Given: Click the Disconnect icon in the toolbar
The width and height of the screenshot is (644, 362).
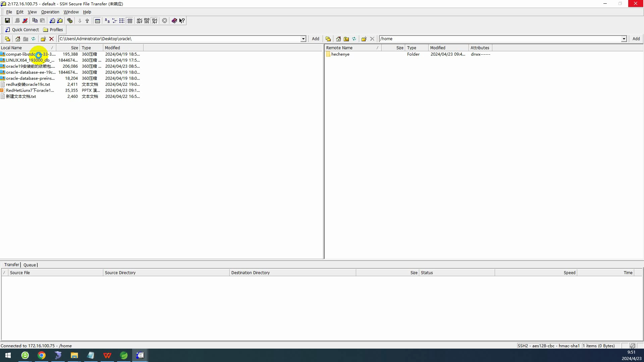Looking at the screenshot, I should coord(25,21).
